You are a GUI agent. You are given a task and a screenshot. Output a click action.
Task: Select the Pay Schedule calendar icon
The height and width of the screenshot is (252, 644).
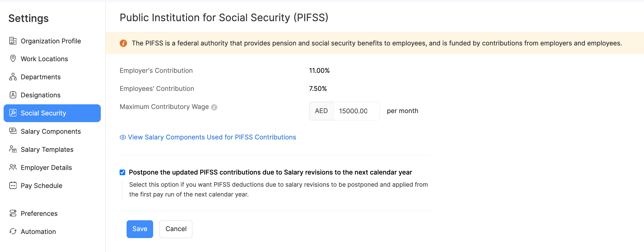(13, 185)
